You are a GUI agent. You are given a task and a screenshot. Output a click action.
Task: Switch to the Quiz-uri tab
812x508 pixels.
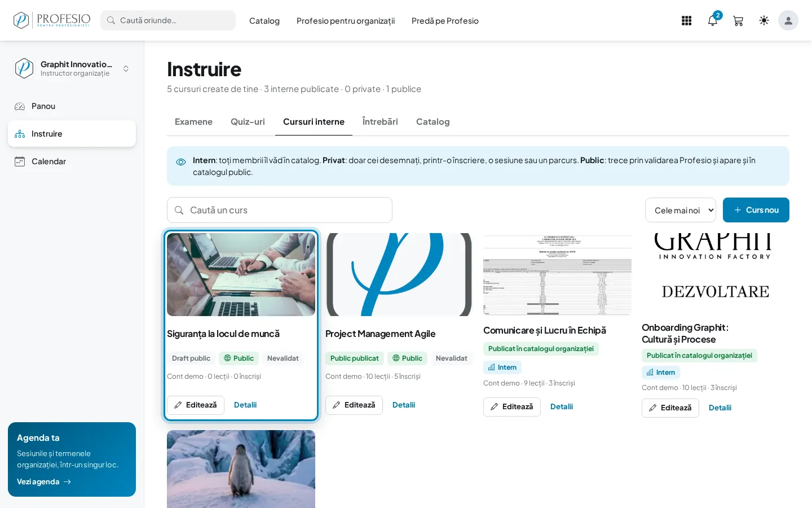tap(248, 122)
